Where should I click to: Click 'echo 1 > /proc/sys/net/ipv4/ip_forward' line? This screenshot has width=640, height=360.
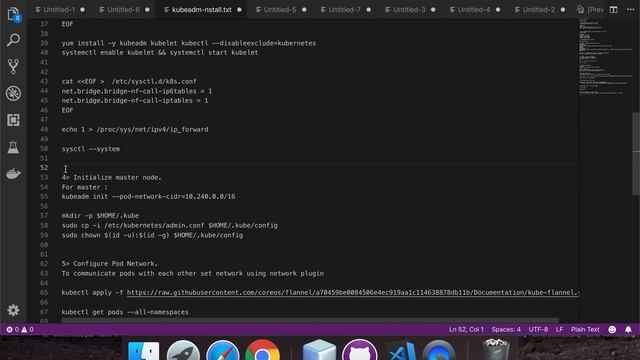[x=135, y=129]
